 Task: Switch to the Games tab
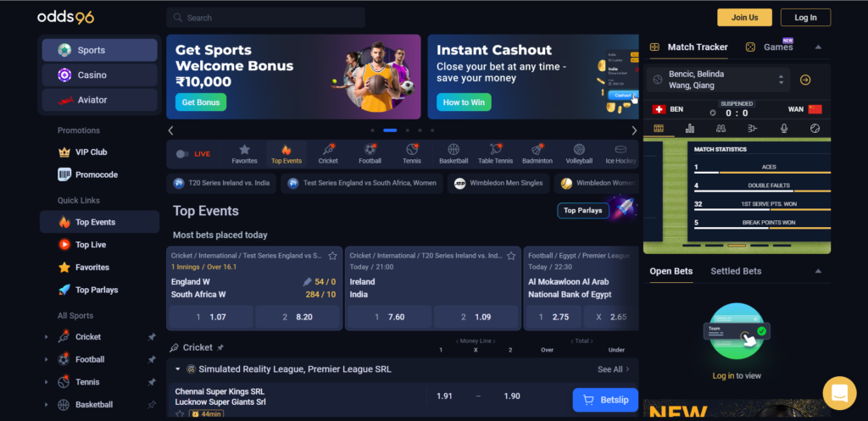778,47
